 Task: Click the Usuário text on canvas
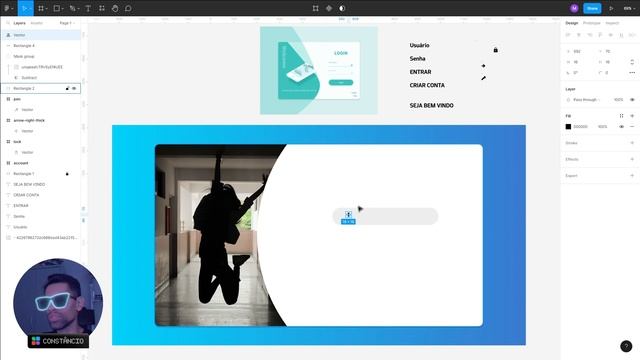[x=419, y=45]
